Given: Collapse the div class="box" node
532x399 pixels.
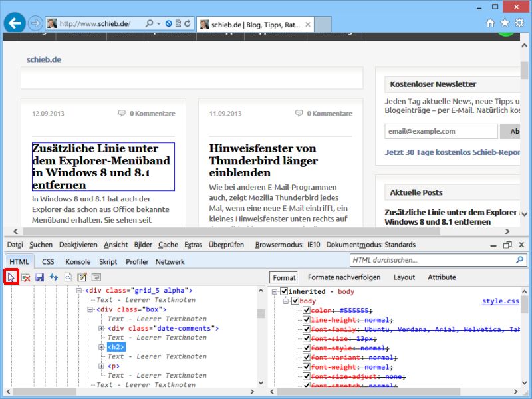Looking at the screenshot, I should 90,309.
